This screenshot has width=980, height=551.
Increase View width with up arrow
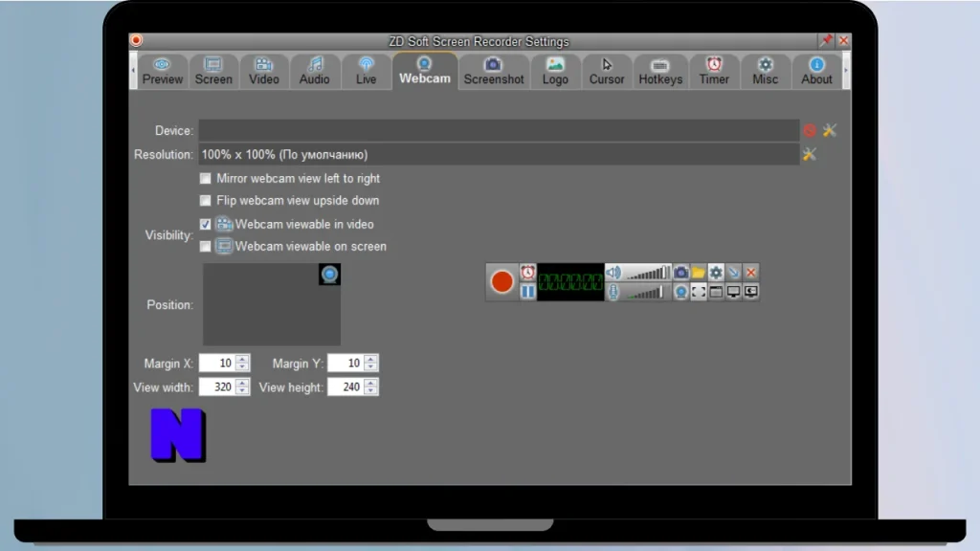click(242, 383)
